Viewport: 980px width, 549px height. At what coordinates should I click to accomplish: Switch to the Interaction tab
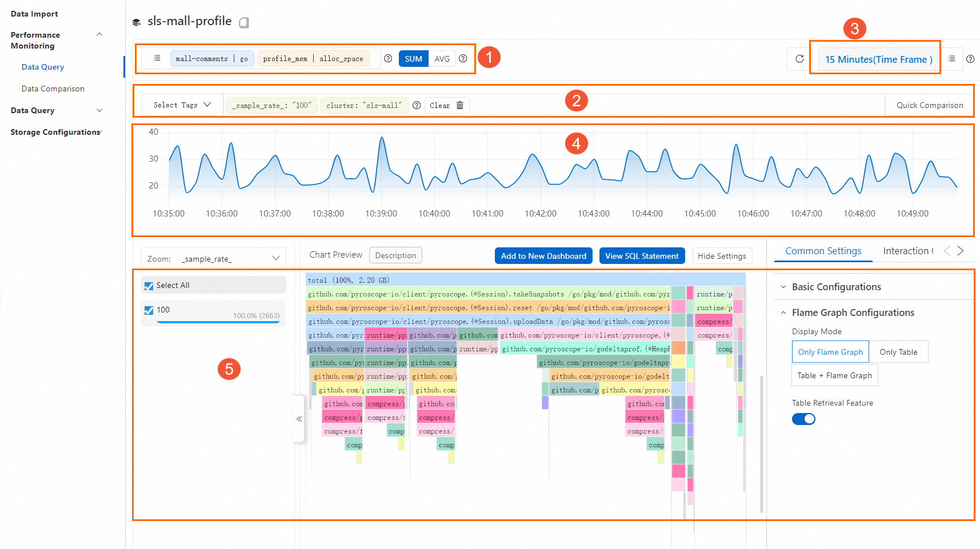click(x=909, y=251)
